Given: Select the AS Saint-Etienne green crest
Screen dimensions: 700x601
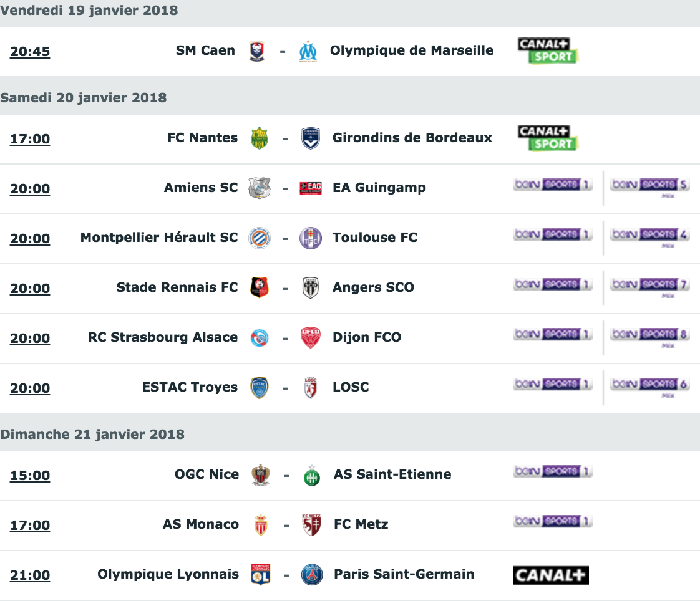Looking at the screenshot, I should [x=311, y=476].
